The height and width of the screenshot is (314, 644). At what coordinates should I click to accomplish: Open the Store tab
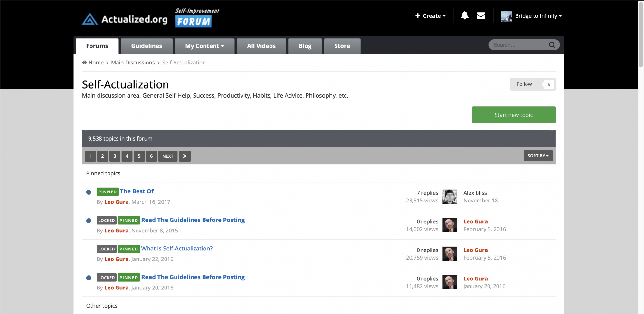click(342, 46)
